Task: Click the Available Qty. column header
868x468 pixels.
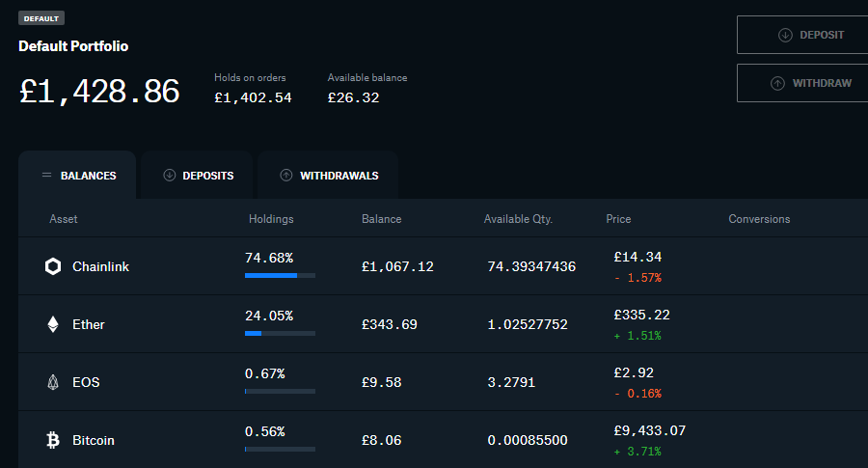Action: [x=518, y=219]
